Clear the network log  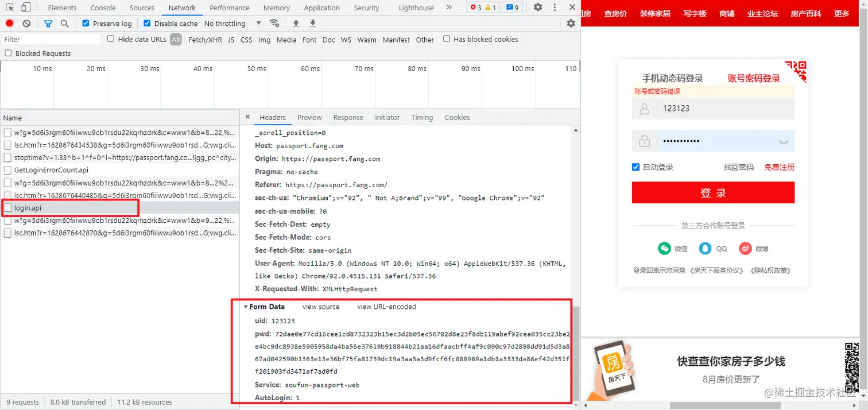26,24
